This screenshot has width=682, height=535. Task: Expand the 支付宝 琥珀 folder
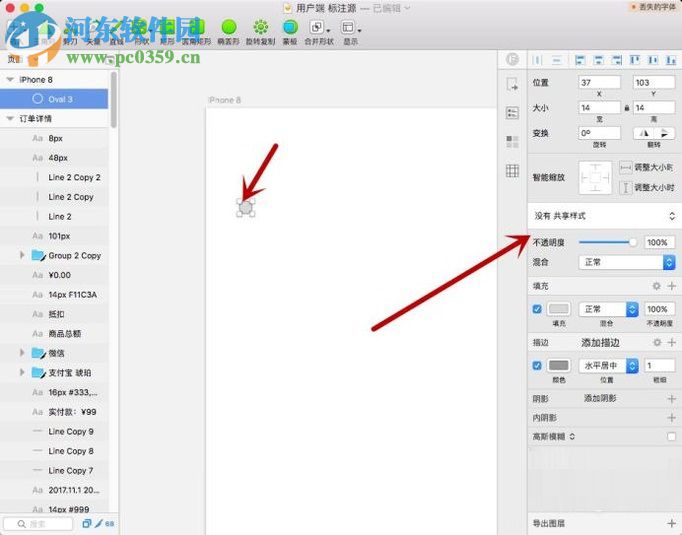pos(22,372)
